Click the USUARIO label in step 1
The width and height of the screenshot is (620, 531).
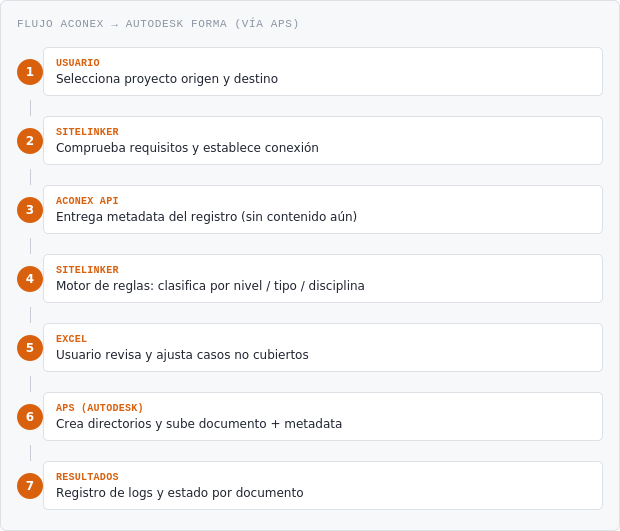[78, 63]
